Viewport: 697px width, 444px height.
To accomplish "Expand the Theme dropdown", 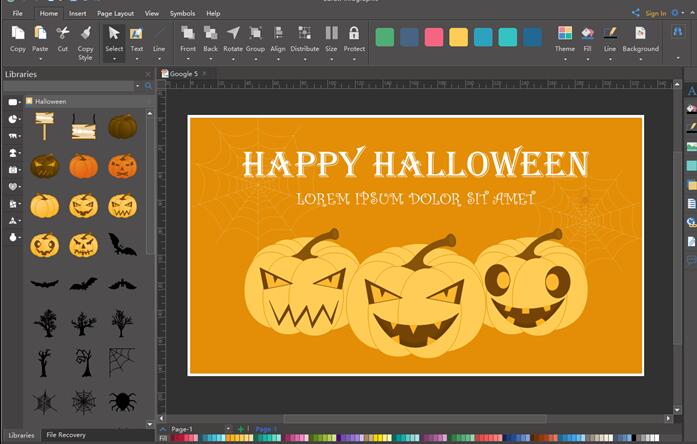I will click(x=565, y=58).
